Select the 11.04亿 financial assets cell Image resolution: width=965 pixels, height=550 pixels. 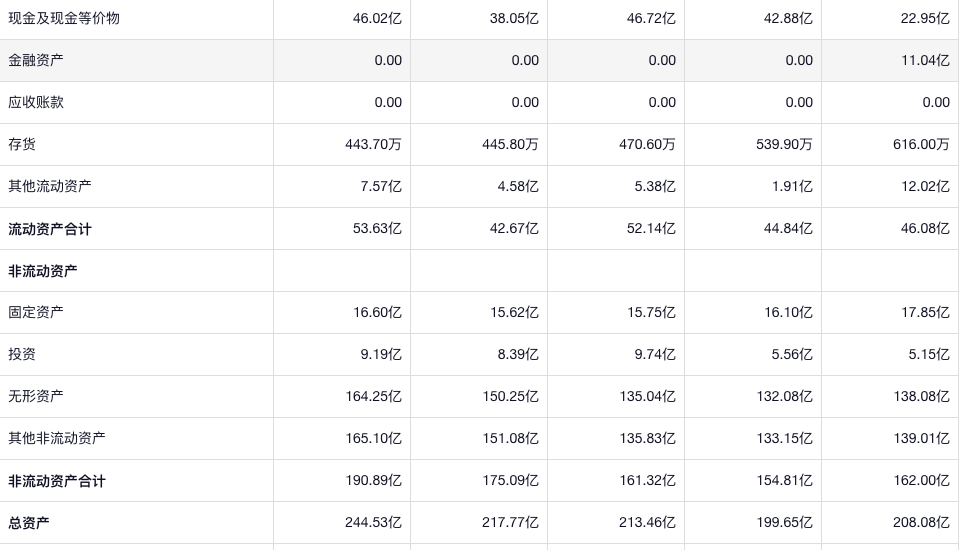[925, 60]
